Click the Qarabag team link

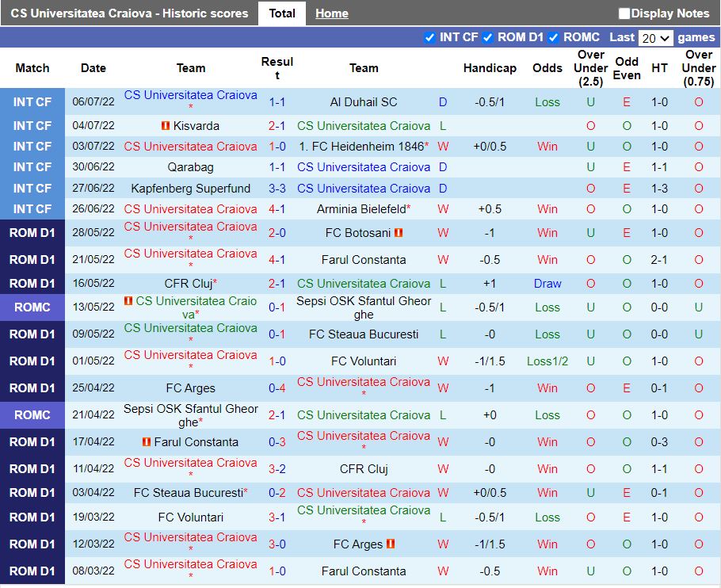(190, 167)
